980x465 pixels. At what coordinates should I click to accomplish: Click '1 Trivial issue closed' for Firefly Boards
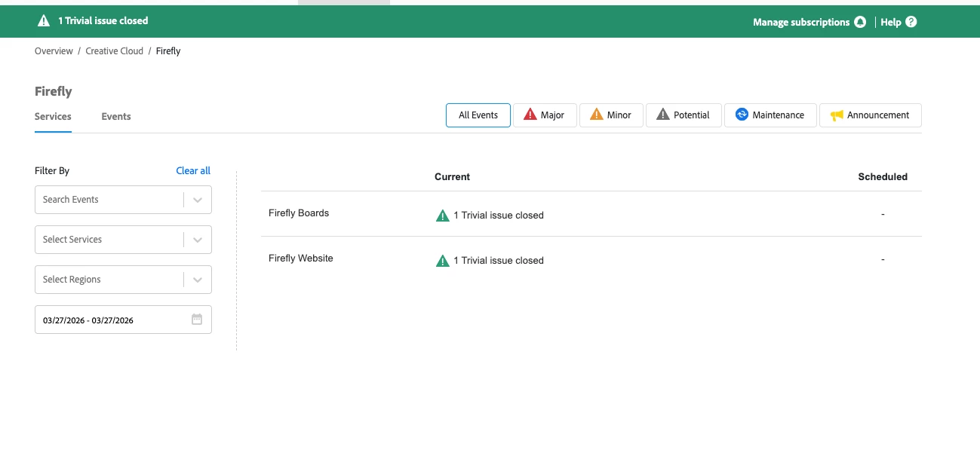pyautogui.click(x=499, y=216)
